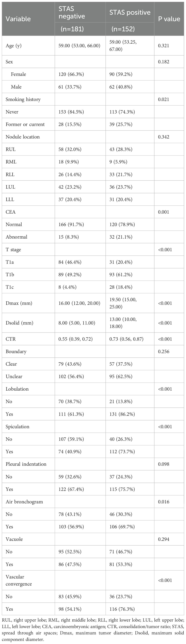Click the CEA row label
The width and height of the screenshot is (186, 644).
pyautogui.click(x=11, y=212)
